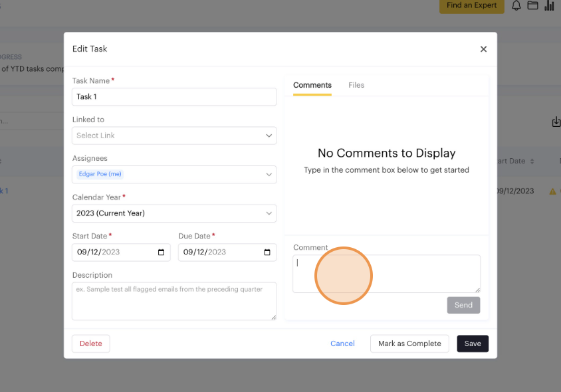Open the Start Date calendar picker icon
Image resolution: width=561 pixels, height=392 pixels.
click(x=162, y=252)
